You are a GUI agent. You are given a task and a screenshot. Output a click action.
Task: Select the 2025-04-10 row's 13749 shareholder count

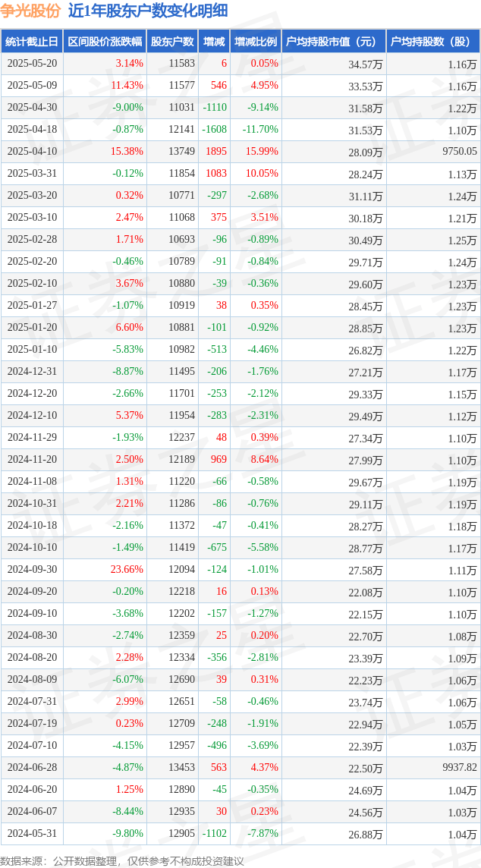(x=183, y=152)
